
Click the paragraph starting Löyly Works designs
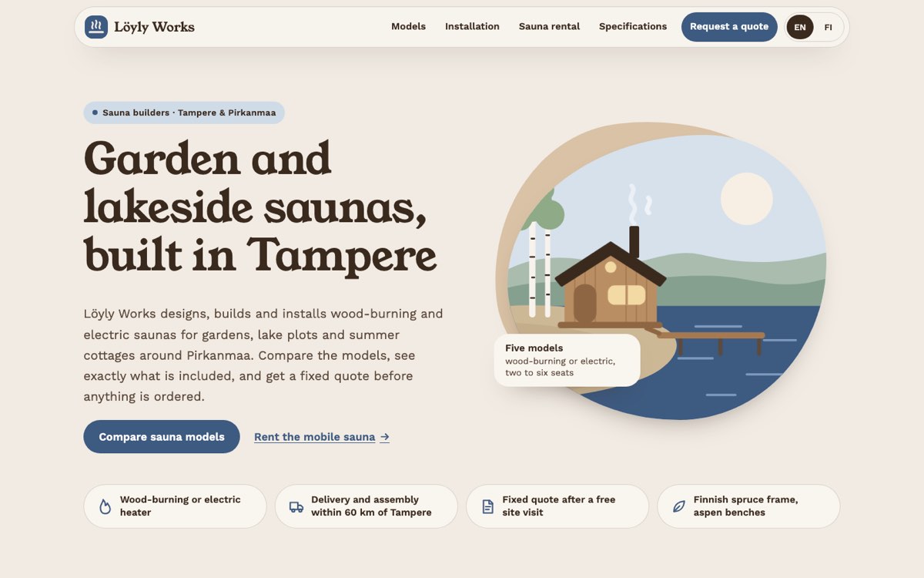263,355
